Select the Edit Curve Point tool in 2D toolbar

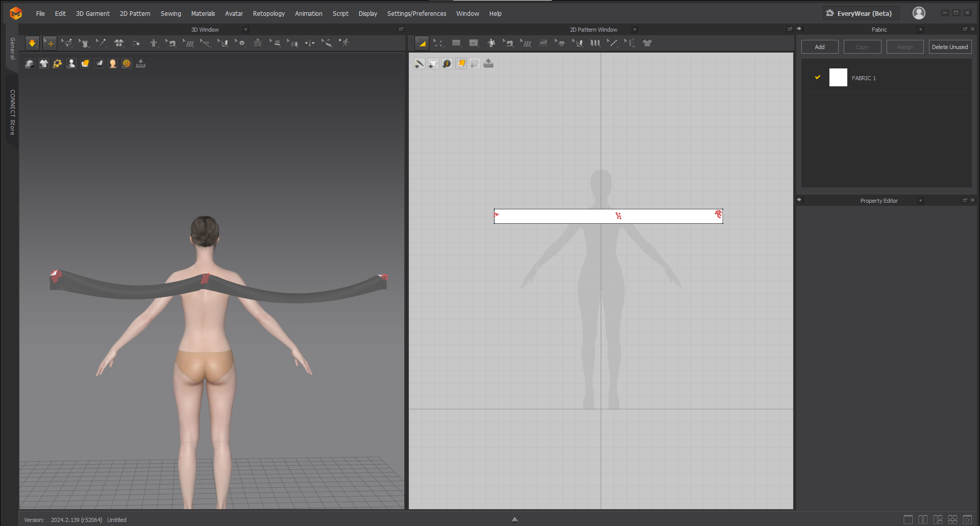pyautogui.click(x=439, y=43)
